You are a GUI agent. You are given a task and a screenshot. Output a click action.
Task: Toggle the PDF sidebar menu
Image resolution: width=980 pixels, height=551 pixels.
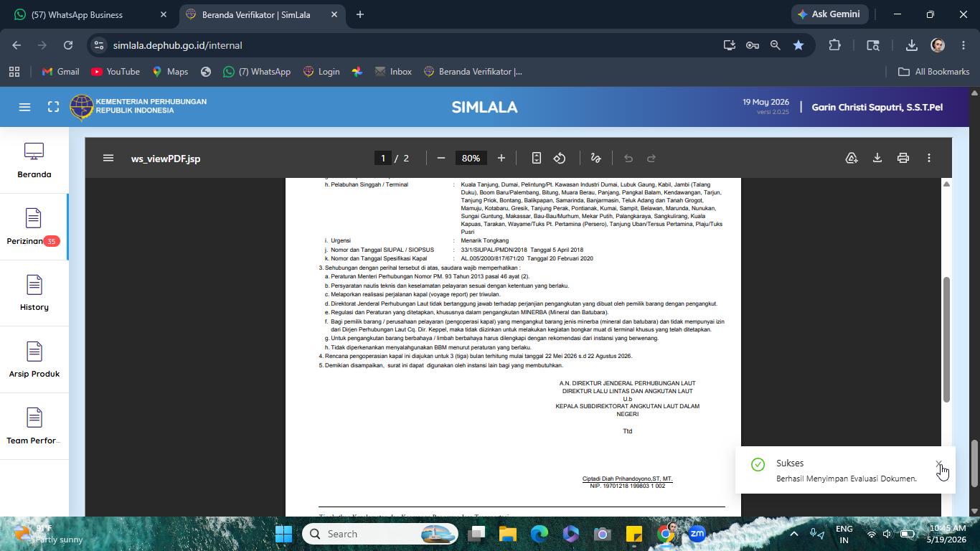[108, 158]
